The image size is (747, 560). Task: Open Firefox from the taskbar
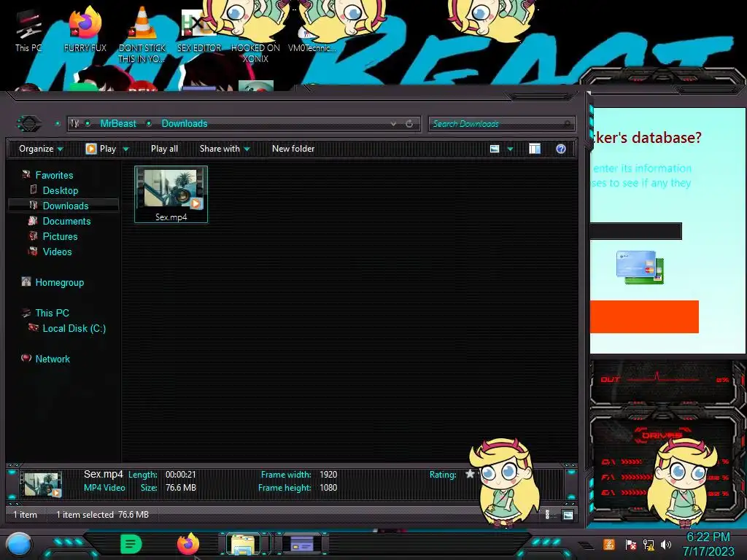188,544
